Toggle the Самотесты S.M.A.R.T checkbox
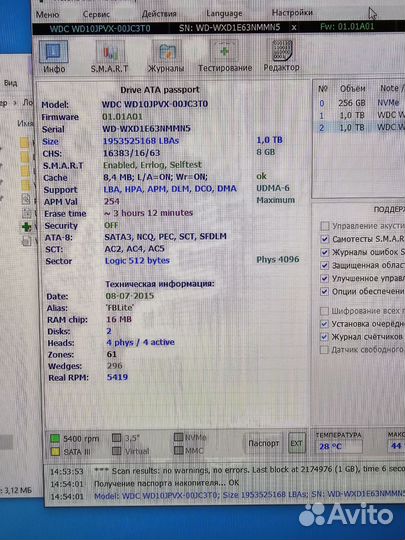This screenshot has height=540, width=405. [324, 239]
